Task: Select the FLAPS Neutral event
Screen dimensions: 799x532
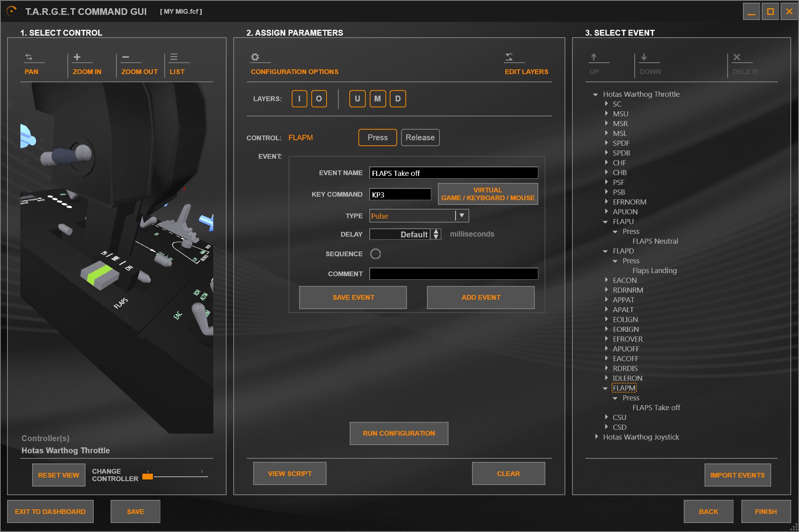Action: click(655, 241)
